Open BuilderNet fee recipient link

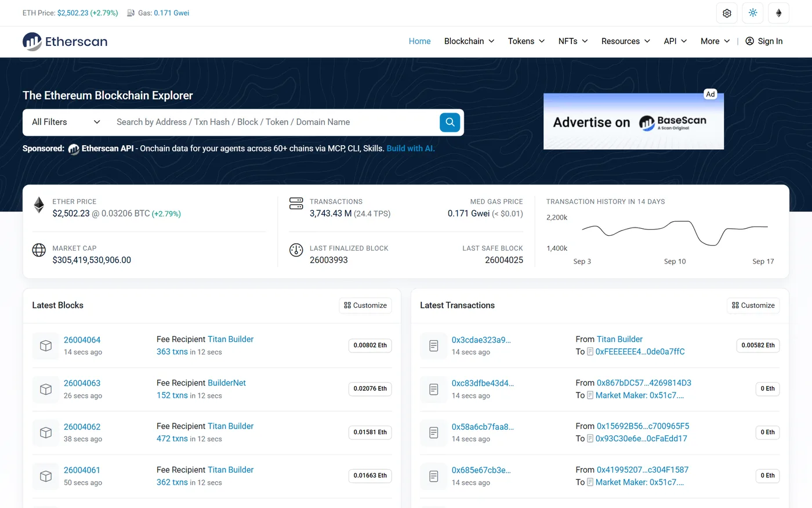click(227, 383)
